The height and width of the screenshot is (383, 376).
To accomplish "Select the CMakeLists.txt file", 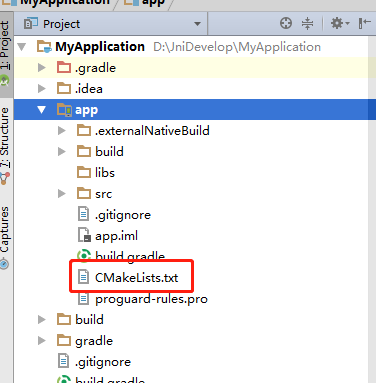I will coord(137,277).
